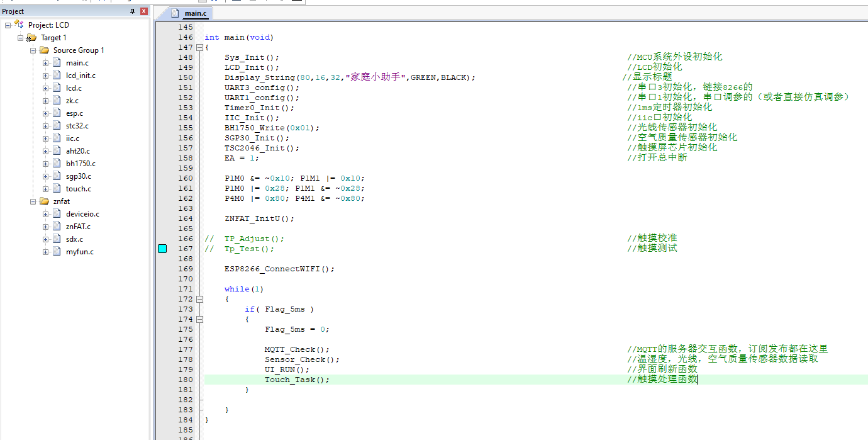Select sgp30.c in the project tree
Image resolution: width=868 pixels, height=440 pixels.
[x=78, y=176]
